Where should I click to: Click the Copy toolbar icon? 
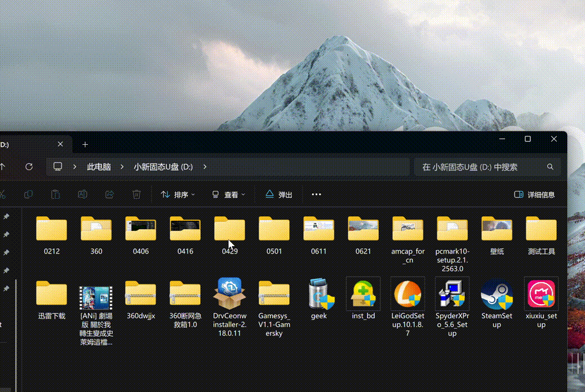28,194
